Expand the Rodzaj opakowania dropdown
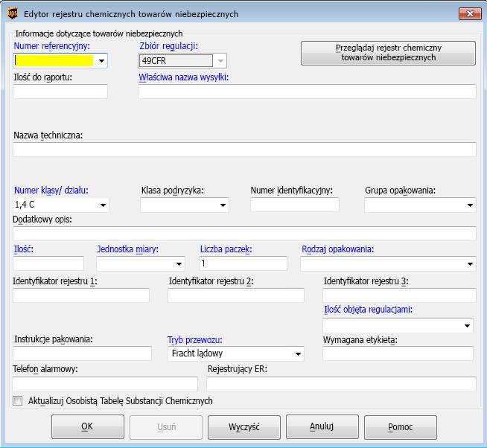 [x=470, y=264]
